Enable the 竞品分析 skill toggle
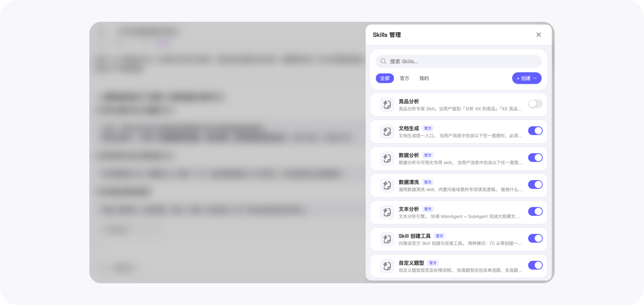 (x=535, y=104)
